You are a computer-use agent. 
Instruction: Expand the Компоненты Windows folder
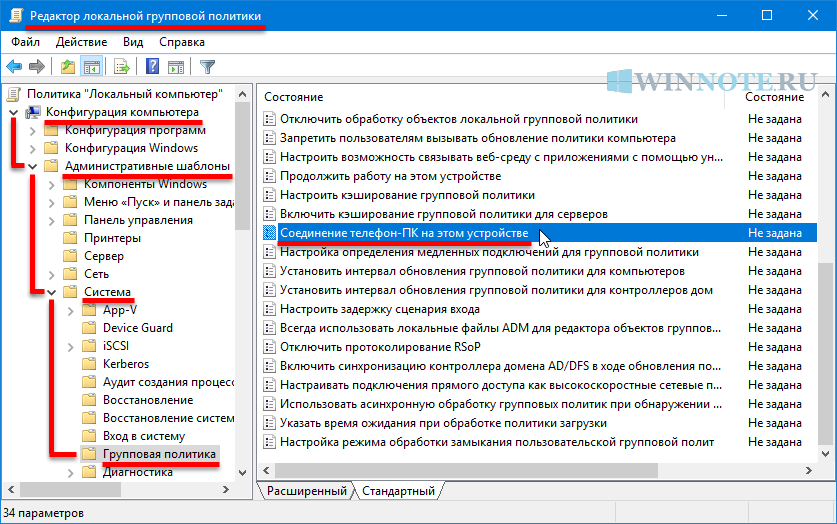point(51,184)
